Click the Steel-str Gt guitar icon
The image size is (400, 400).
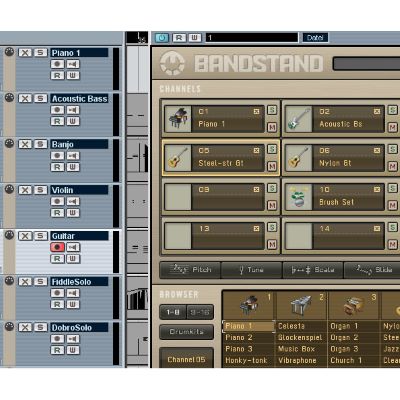(178, 158)
